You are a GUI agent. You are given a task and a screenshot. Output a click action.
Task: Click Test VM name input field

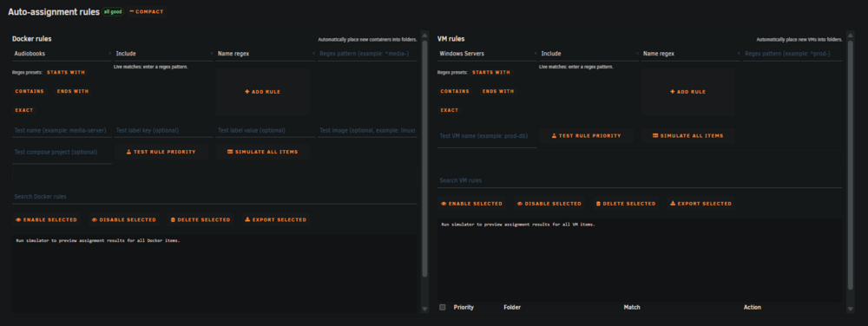[487, 136]
